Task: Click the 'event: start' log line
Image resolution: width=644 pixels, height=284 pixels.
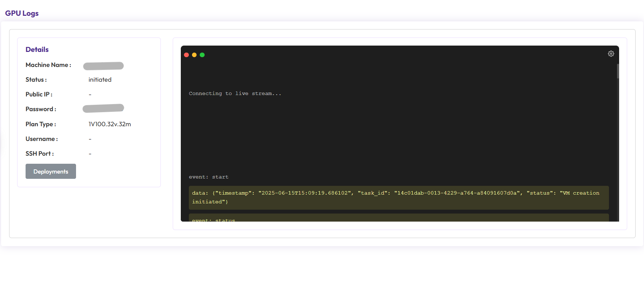Action: [208, 177]
